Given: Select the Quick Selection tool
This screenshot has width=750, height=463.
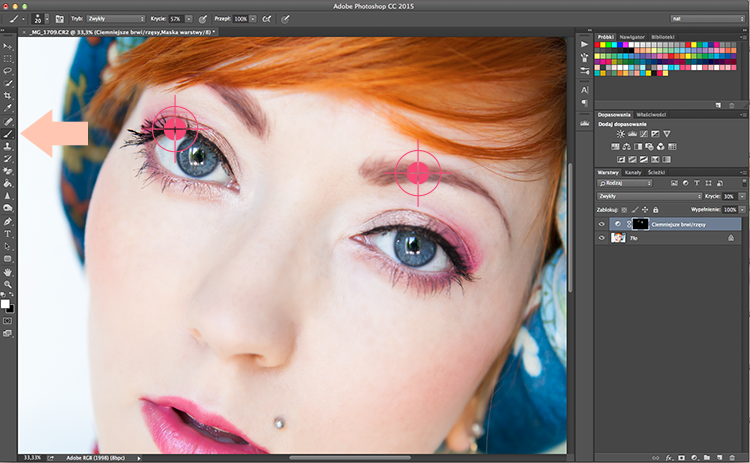Looking at the screenshot, I should tap(8, 83).
